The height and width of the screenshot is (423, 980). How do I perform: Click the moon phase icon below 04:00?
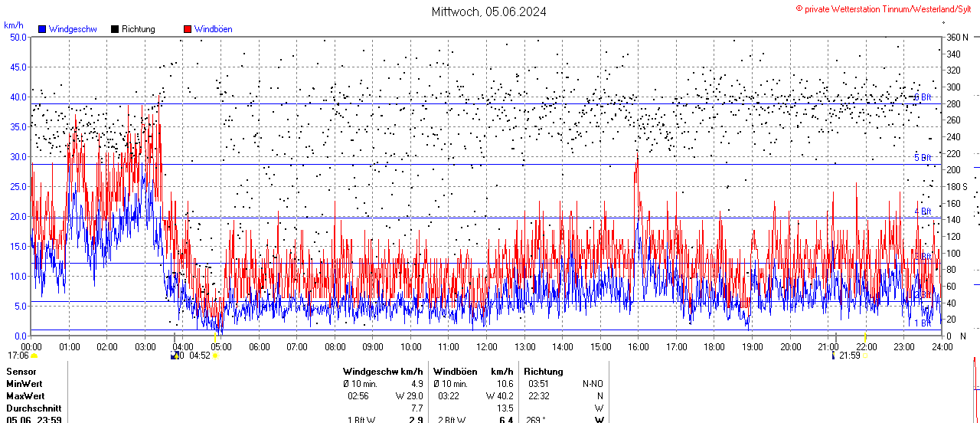point(173,356)
